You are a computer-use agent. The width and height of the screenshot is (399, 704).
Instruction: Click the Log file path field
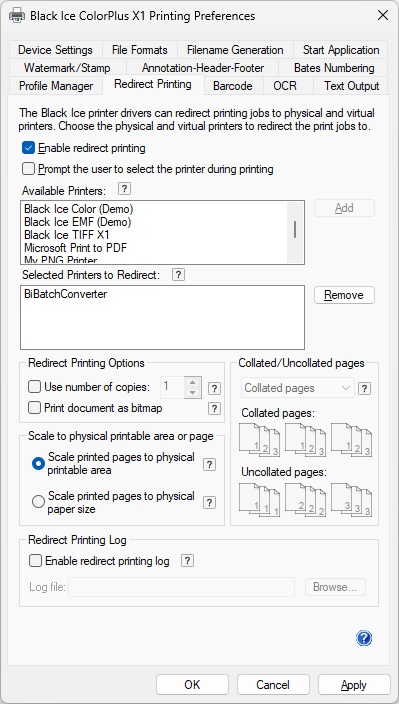[181, 587]
